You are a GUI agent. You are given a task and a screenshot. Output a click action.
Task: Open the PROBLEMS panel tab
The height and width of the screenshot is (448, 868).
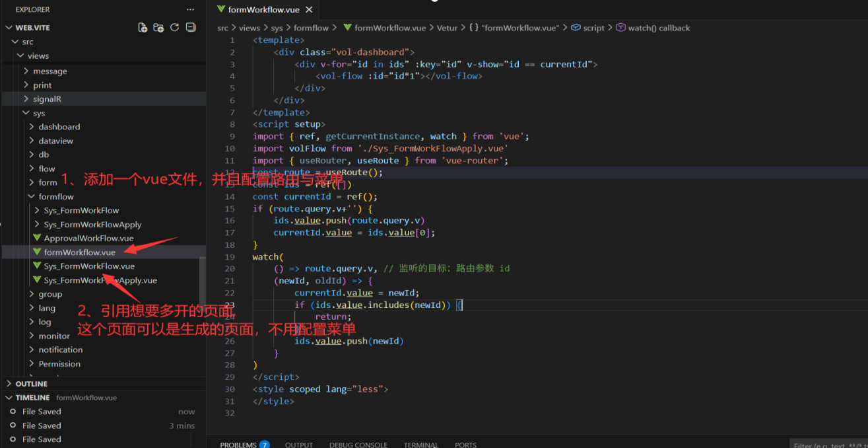(x=238, y=445)
